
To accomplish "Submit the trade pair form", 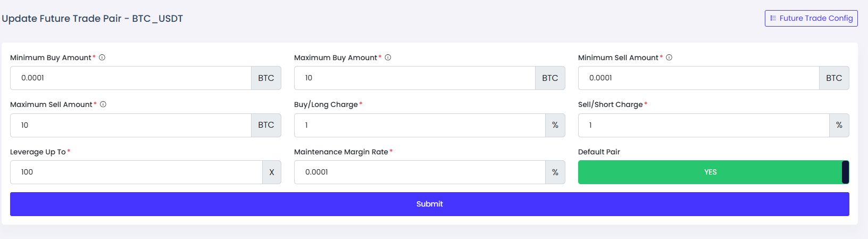I will 430,204.
